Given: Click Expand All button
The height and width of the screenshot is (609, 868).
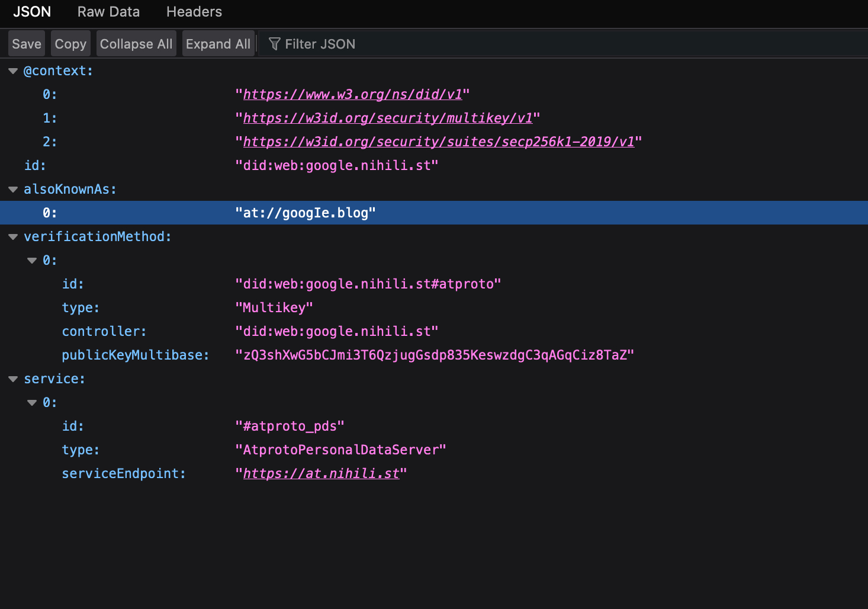Looking at the screenshot, I should click(218, 44).
